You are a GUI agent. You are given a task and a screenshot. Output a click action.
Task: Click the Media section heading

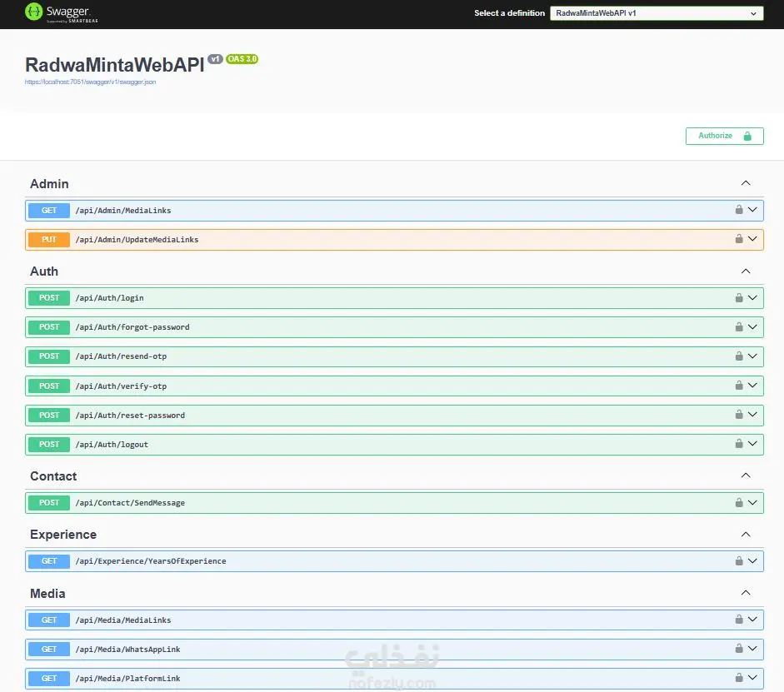(47, 594)
